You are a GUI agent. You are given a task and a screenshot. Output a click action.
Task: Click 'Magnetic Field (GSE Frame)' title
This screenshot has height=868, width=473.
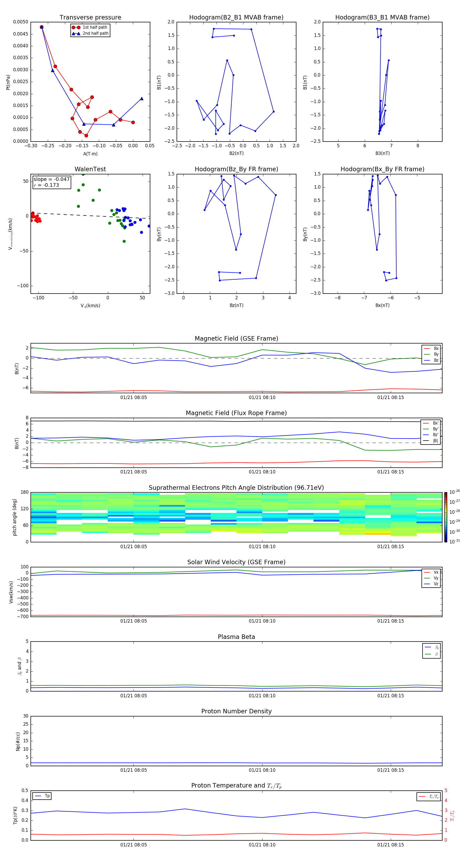pos(236,339)
